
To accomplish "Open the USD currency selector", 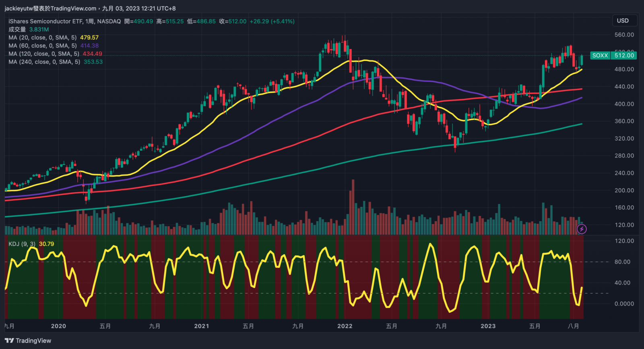I will pyautogui.click(x=623, y=21).
